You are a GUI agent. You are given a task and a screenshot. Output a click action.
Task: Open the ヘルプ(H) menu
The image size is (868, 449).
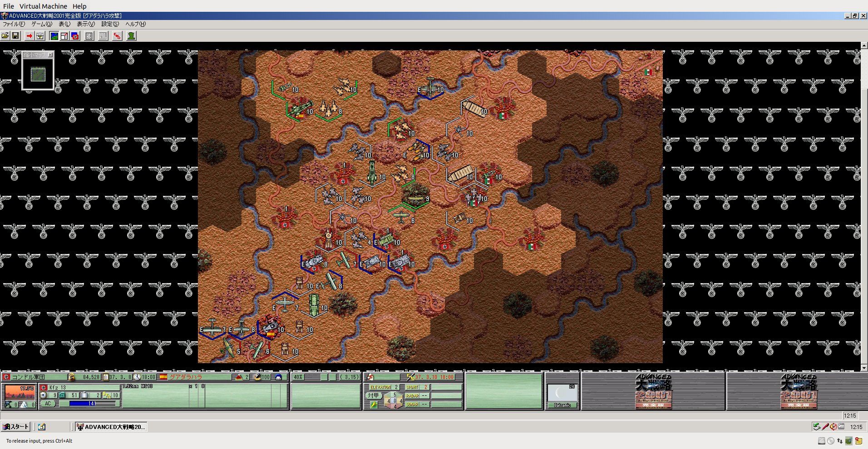[136, 24]
